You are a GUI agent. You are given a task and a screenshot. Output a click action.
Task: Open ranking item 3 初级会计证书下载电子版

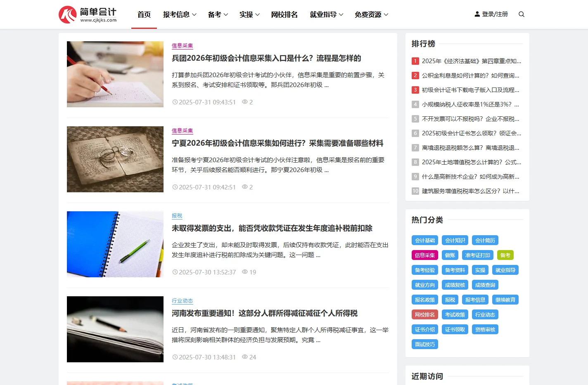[471, 90]
